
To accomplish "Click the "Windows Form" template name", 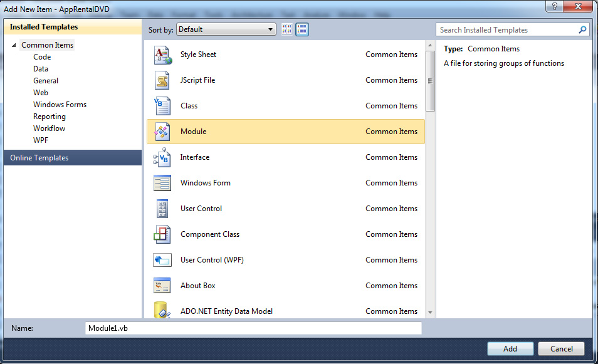I will (x=206, y=183).
